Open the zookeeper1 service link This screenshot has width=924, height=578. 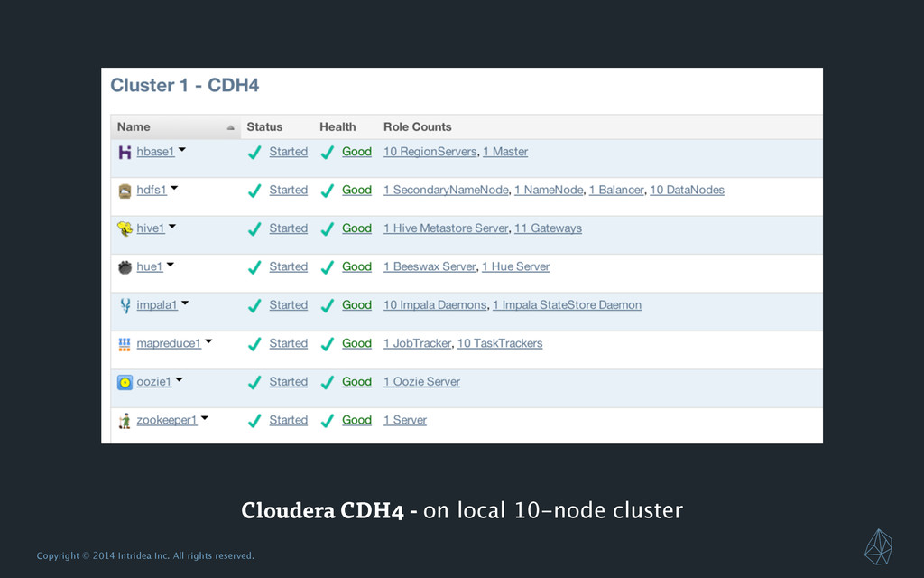pyautogui.click(x=167, y=420)
